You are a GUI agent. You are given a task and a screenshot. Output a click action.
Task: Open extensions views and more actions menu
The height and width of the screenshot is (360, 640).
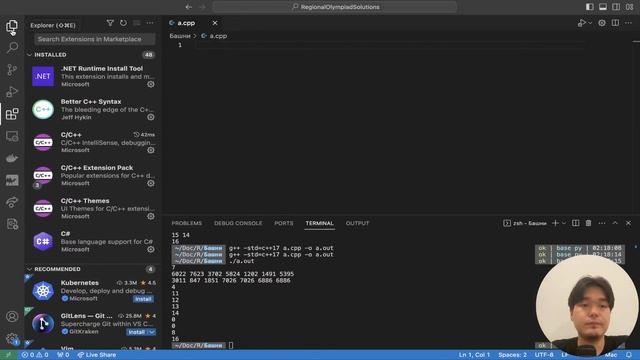150,23
